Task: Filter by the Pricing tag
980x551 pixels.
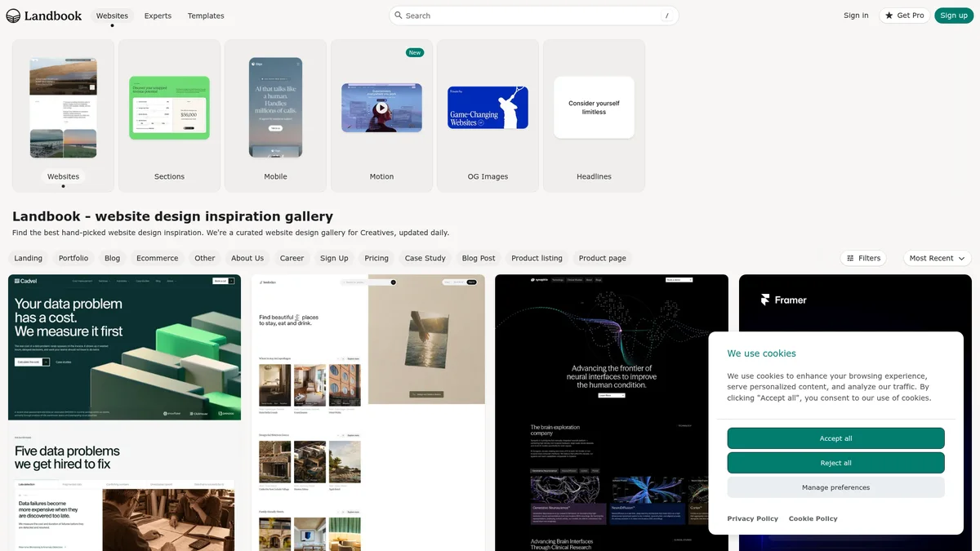Action: [376, 258]
